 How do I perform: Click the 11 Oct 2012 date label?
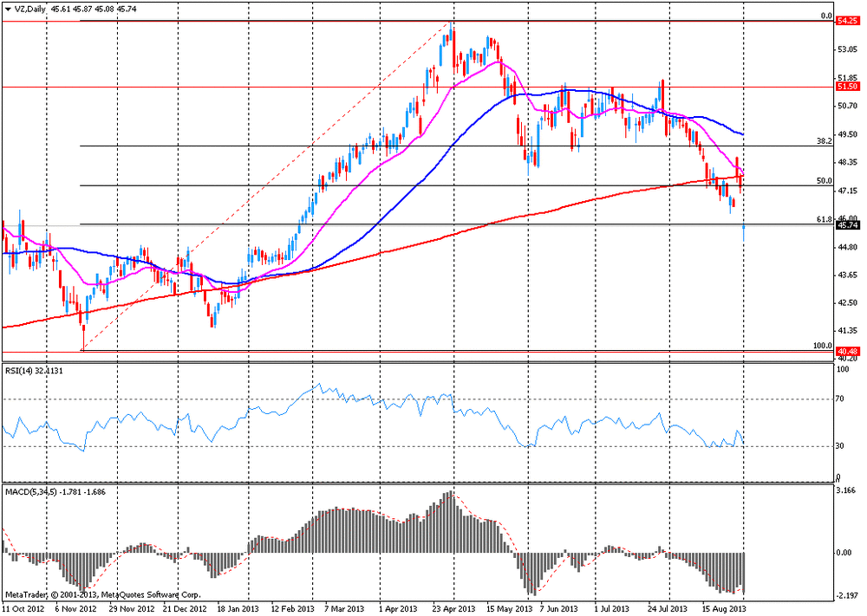pyautogui.click(x=23, y=609)
